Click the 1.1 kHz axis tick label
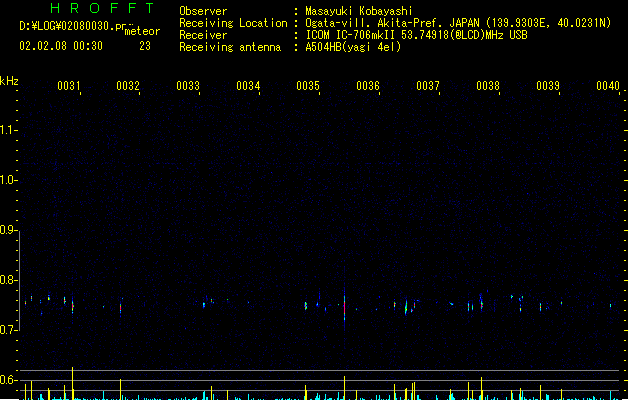This screenshot has width=629, height=400. pos(8,130)
